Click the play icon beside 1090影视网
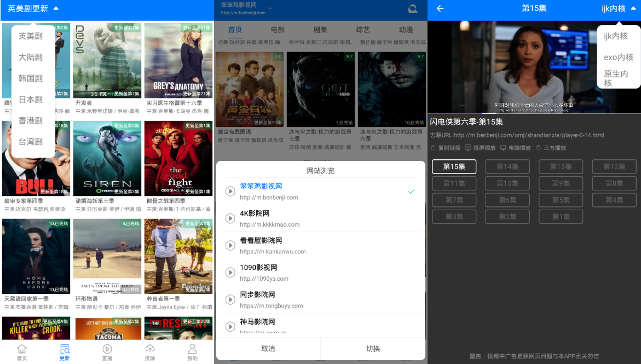The image size is (641, 364). coord(230,273)
